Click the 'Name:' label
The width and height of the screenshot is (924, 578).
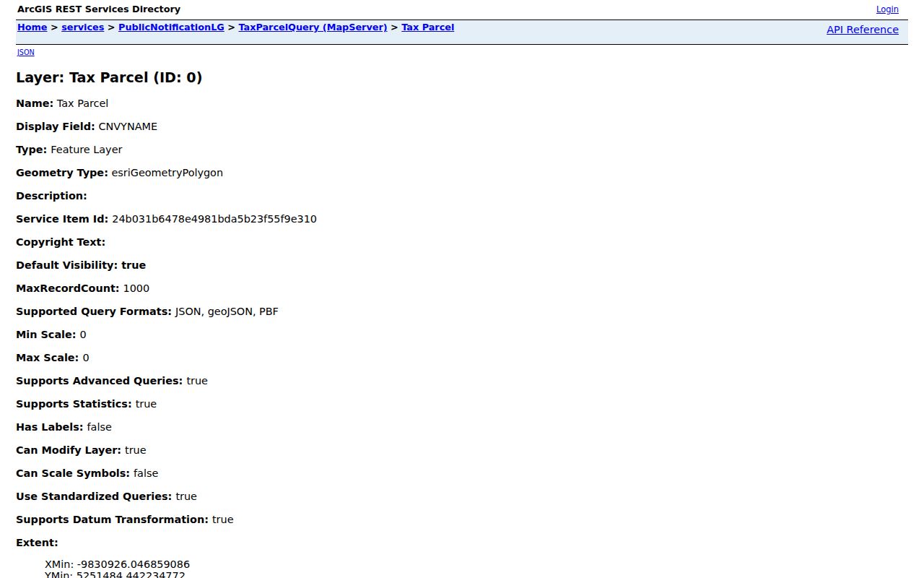pyautogui.click(x=35, y=103)
